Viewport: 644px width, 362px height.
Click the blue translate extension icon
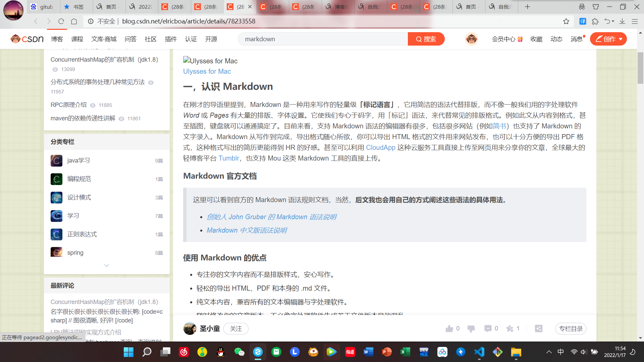pos(583,21)
